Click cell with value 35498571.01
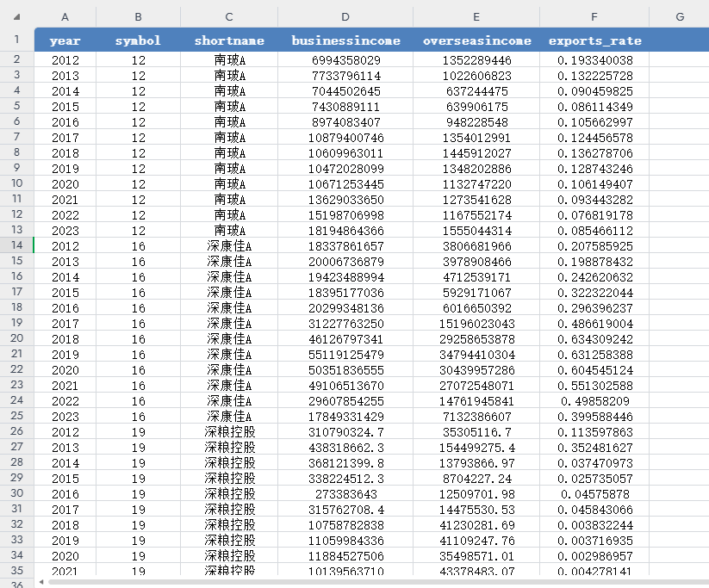Image resolution: width=709 pixels, height=588 pixels. (x=476, y=556)
